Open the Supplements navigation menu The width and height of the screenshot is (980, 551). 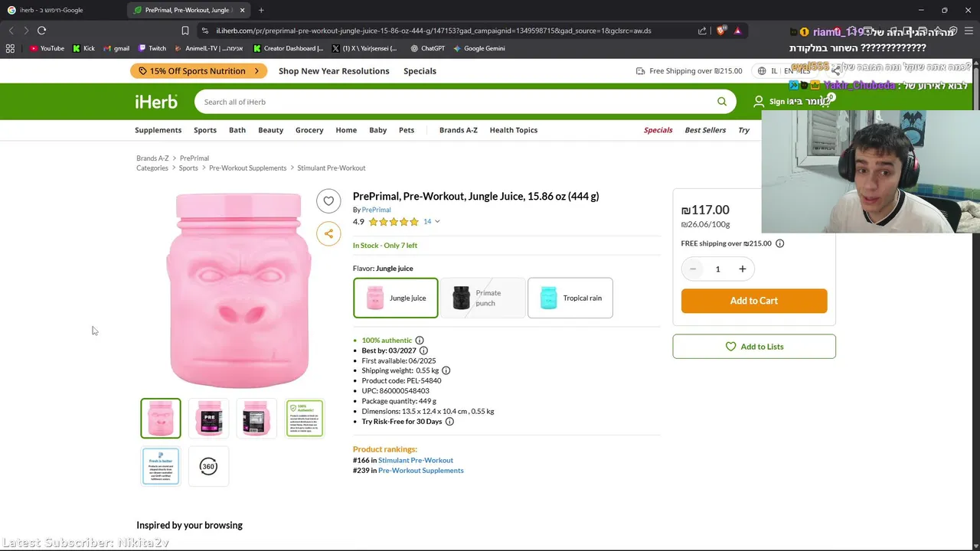(x=158, y=130)
